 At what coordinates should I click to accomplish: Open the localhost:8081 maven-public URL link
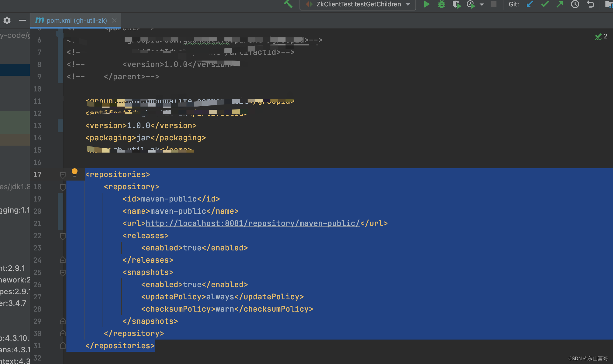click(253, 223)
